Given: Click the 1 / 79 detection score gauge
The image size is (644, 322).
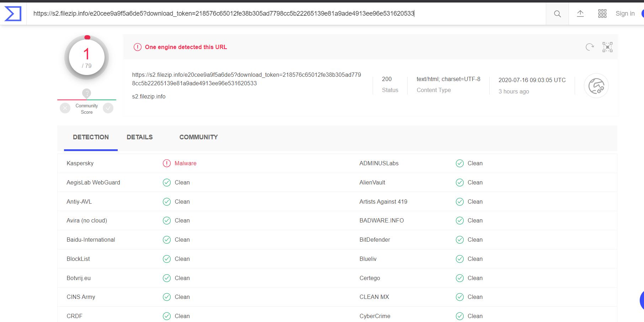Looking at the screenshot, I should (x=86, y=58).
